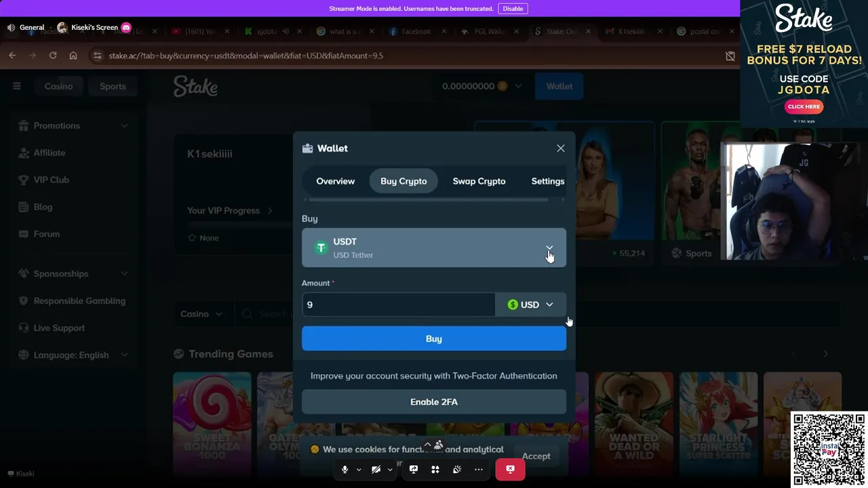Click the site settings icon beside URL
868x488 pixels.
(x=97, y=56)
